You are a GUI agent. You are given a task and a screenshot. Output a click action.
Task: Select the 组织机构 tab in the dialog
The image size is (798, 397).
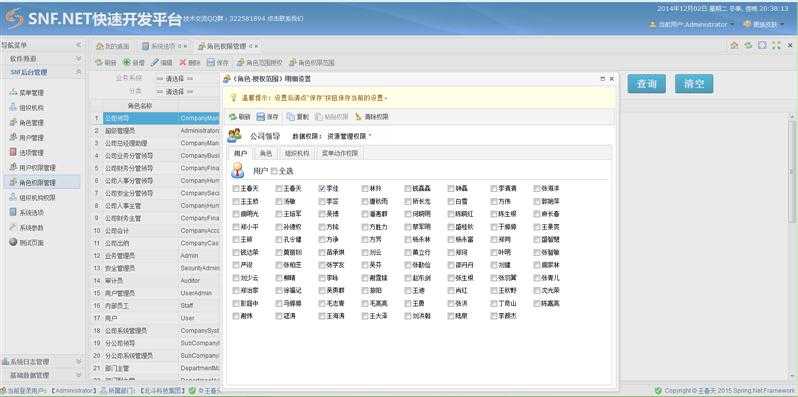click(297, 153)
